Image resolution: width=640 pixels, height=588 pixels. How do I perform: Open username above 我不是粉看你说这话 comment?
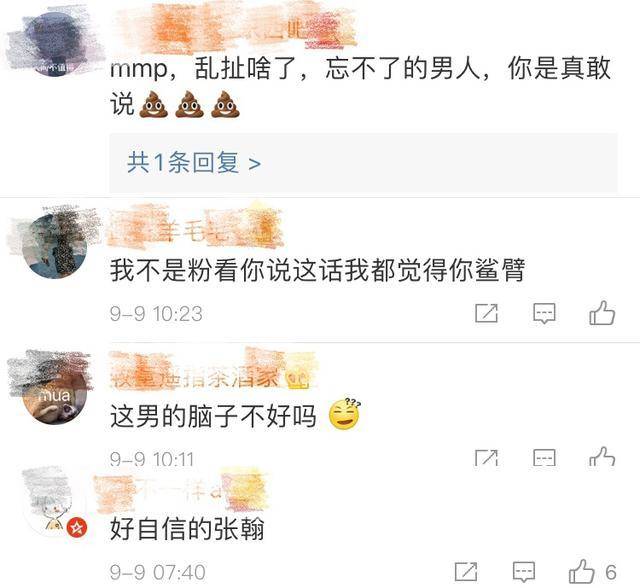(196, 227)
